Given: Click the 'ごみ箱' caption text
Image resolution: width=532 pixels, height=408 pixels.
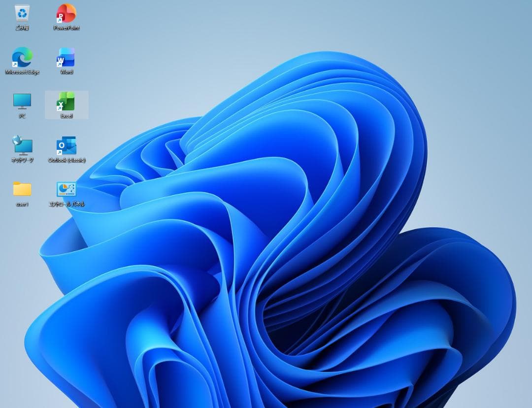Looking at the screenshot, I should point(22,28).
